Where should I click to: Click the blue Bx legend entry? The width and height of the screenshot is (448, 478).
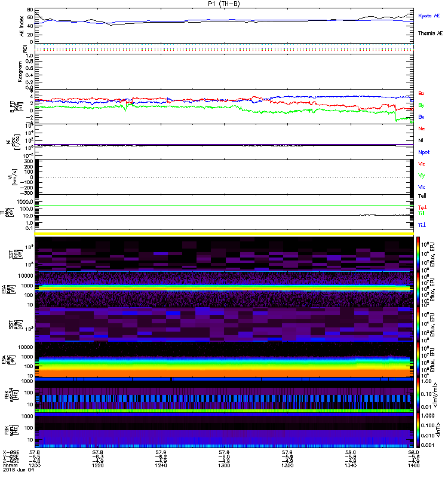422,117
